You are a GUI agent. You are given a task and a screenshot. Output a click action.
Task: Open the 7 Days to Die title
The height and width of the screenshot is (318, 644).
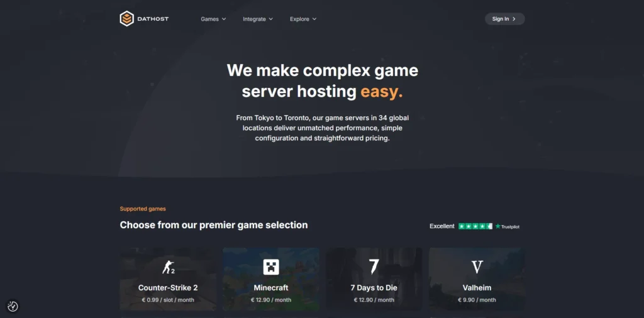pyautogui.click(x=374, y=288)
